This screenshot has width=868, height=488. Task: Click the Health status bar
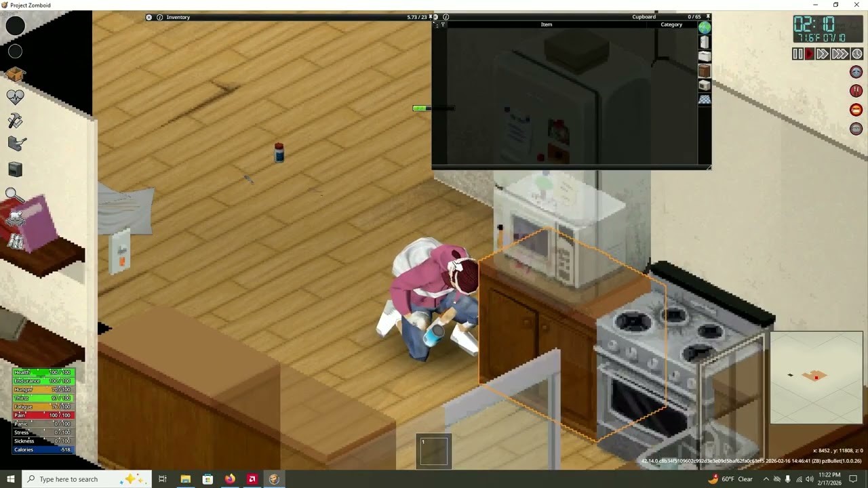(x=43, y=372)
